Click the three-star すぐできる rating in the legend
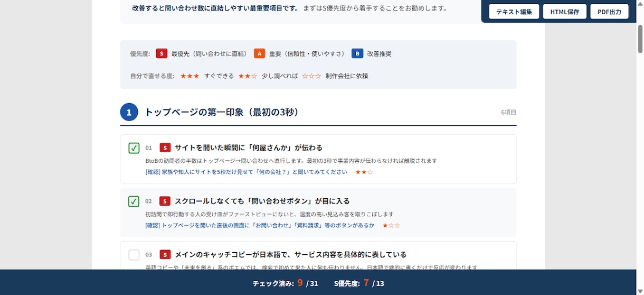Screen dimensions: 644x295 pos(190,76)
